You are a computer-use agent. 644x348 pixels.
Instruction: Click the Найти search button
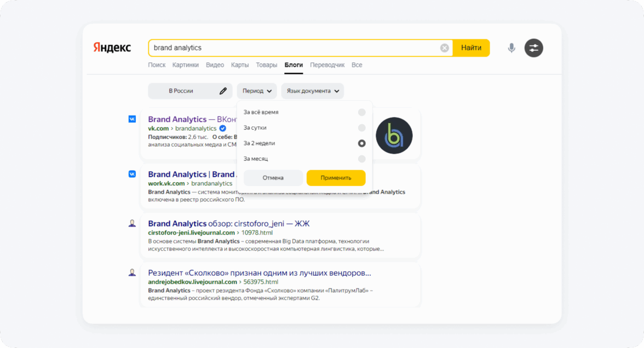(471, 48)
